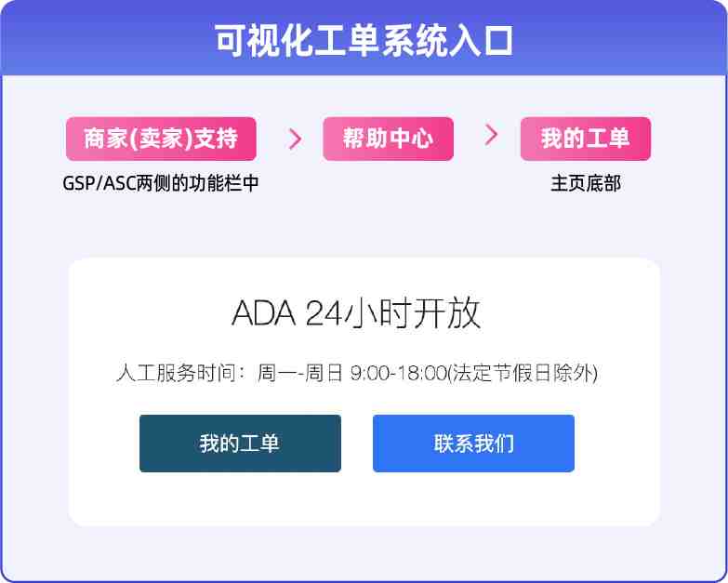
Task: Select the pink 我的工单 pill at top
Action: pos(586,139)
